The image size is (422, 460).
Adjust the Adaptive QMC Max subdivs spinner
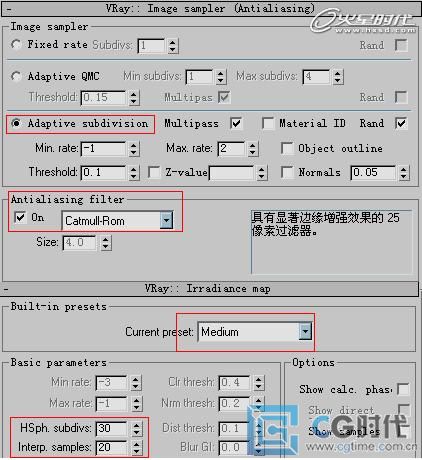pyautogui.click(x=337, y=77)
